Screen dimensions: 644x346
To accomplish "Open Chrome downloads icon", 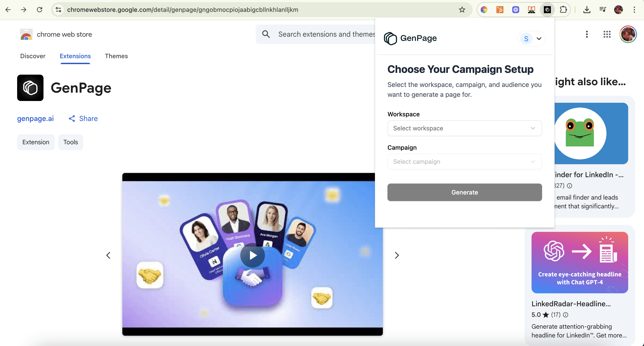I will (x=586, y=10).
